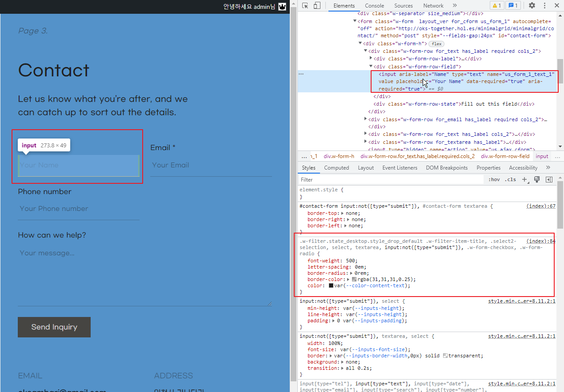Switch to the Sources tab
Screen dimensions: 564x392
click(404, 5)
